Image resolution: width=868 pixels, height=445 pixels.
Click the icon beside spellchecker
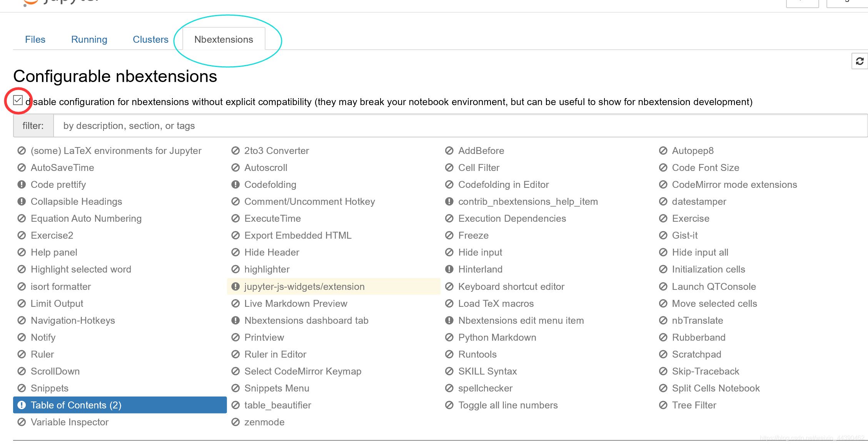pyautogui.click(x=449, y=388)
